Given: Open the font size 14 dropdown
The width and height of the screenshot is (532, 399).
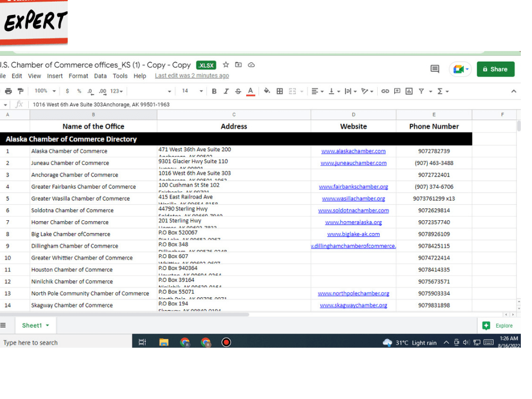Looking at the screenshot, I should [192, 91].
